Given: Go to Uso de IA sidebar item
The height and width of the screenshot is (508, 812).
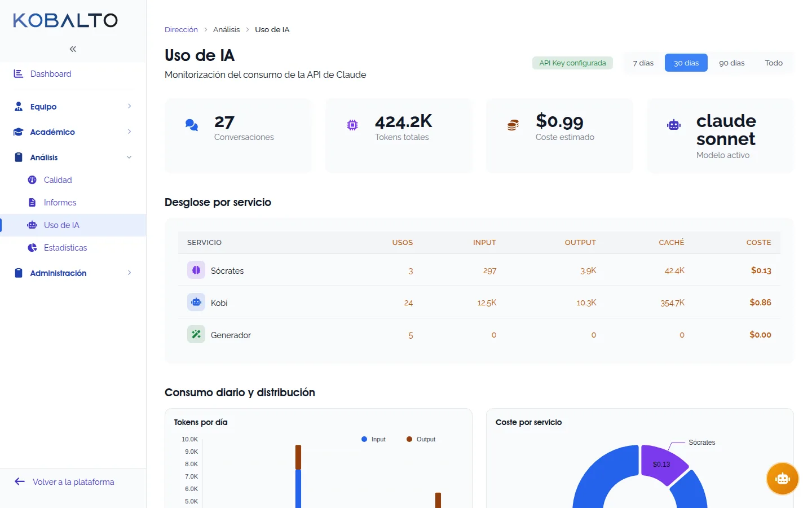Looking at the screenshot, I should [73, 225].
